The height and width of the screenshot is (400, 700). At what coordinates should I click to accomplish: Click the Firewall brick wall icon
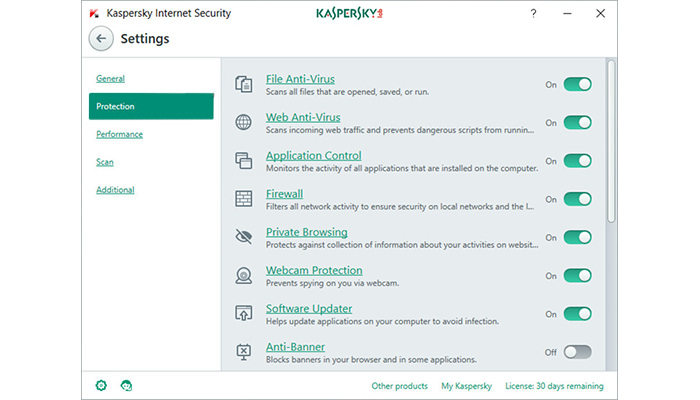(x=243, y=198)
